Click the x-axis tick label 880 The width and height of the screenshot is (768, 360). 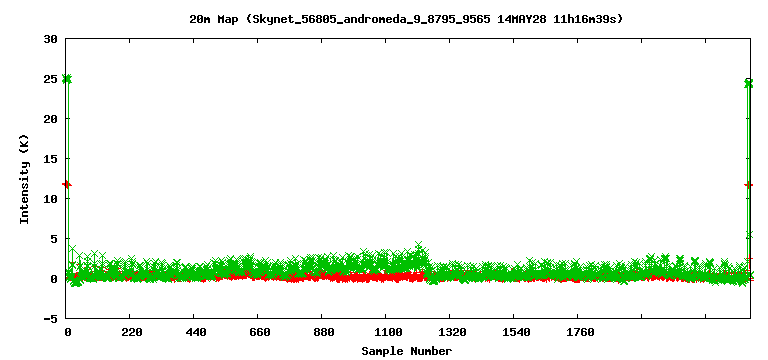324,333
